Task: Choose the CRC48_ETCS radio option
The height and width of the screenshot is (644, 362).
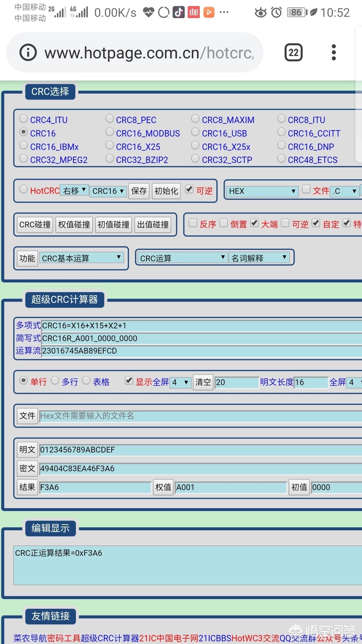Action: tap(282, 158)
